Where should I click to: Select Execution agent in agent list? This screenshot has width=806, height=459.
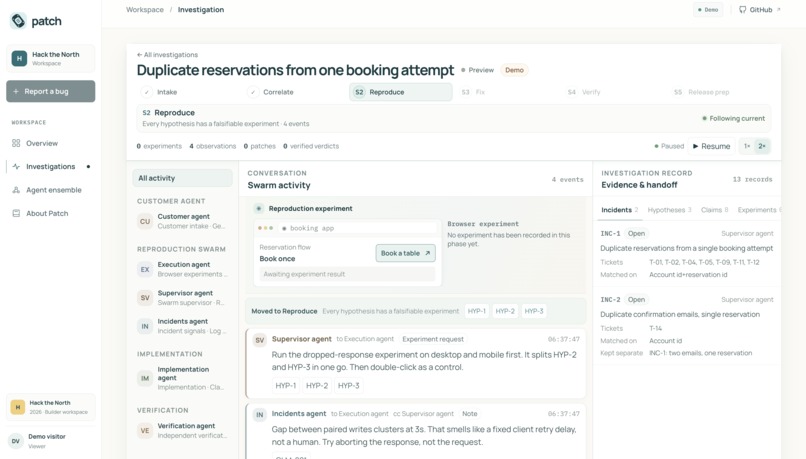point(182,269)
